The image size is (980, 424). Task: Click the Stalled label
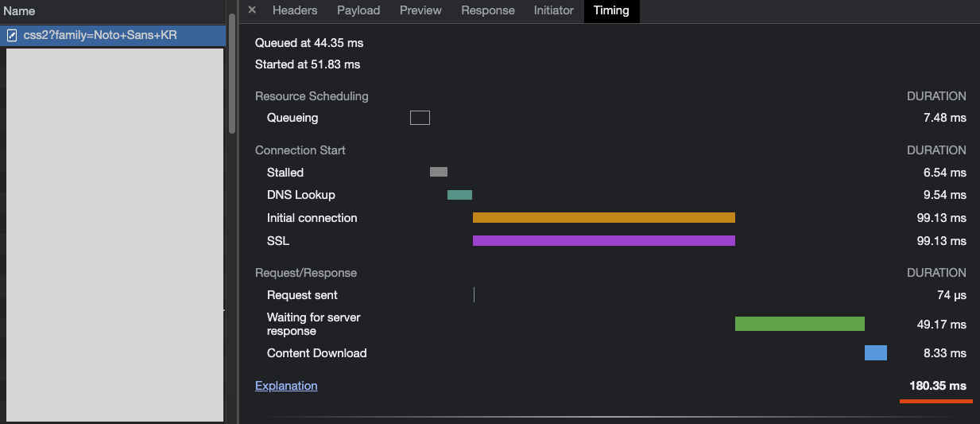[x=285, y=172]
